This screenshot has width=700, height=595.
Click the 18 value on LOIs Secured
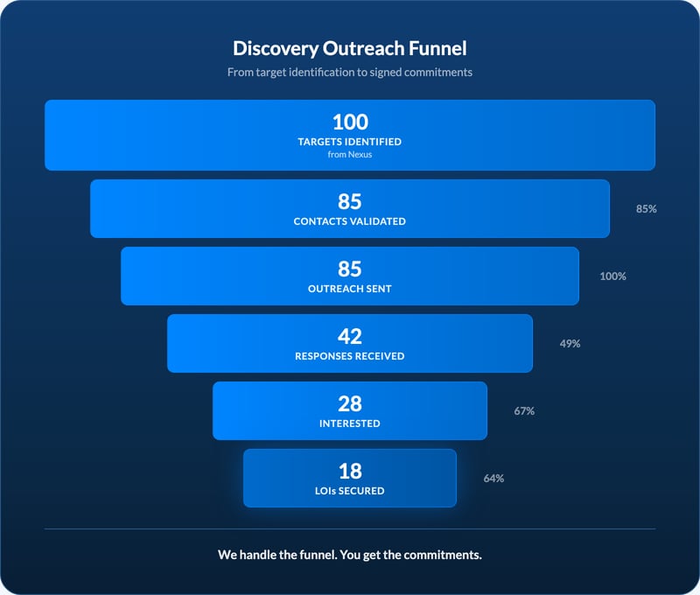(350, 469)
